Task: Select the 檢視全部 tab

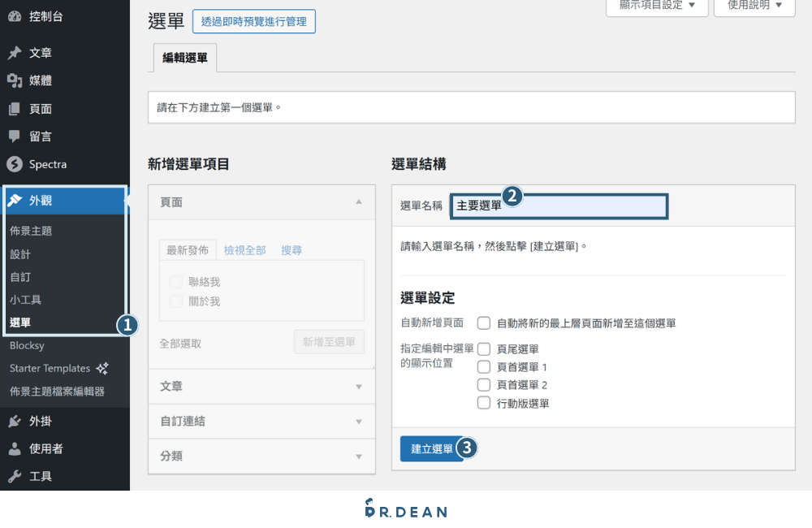Action: (245, 250)
